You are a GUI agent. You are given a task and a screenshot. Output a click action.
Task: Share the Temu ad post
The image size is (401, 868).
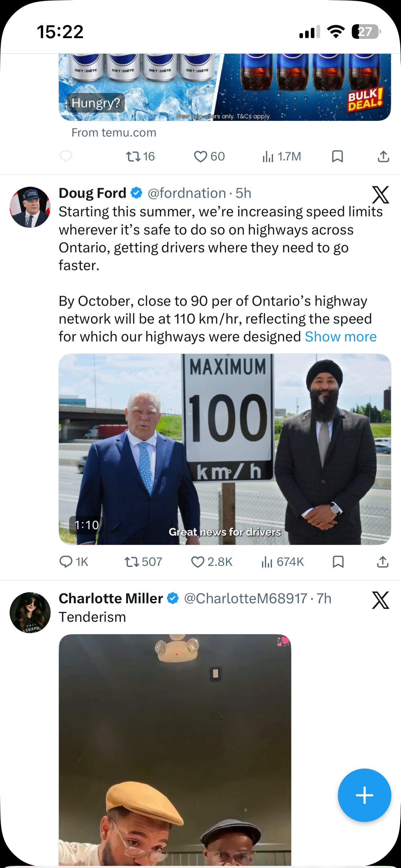pyautogui.click(x=383, y=156)
